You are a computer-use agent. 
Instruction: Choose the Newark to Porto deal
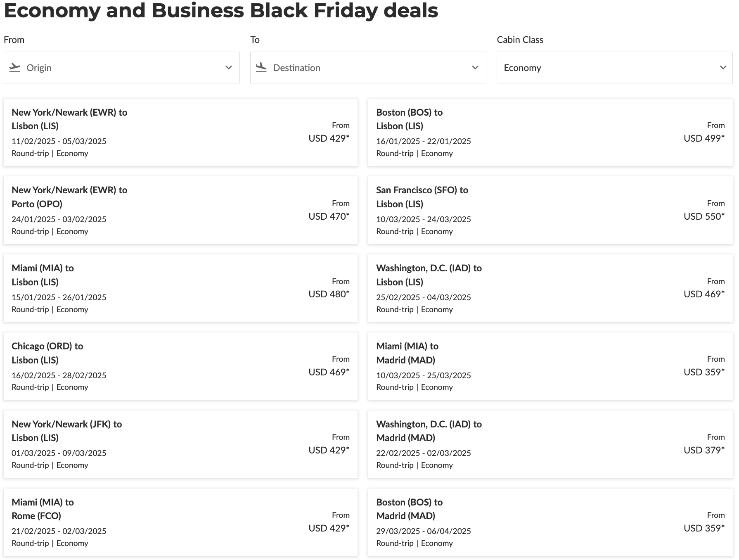click(180, 210)
